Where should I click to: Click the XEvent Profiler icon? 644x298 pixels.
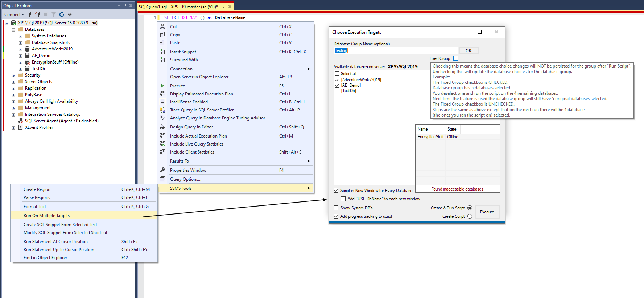20,127
